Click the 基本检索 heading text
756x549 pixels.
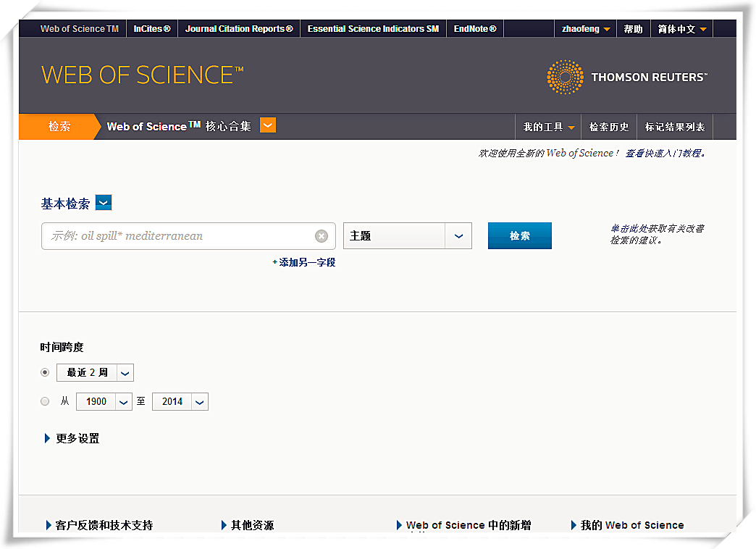[x=66, y=204]
